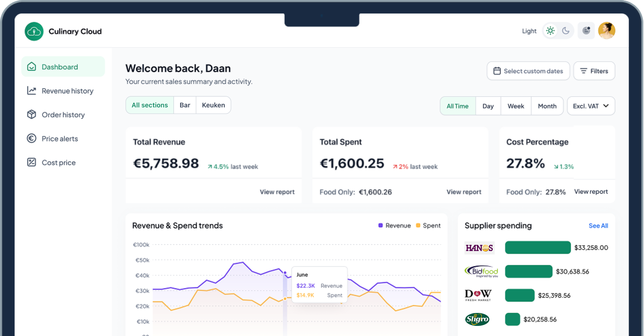Open the Dashboard from the sidebar

[x=60, y=67]
